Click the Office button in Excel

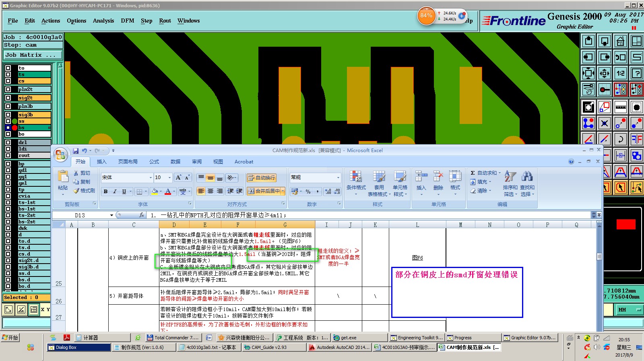pos(61,154)
